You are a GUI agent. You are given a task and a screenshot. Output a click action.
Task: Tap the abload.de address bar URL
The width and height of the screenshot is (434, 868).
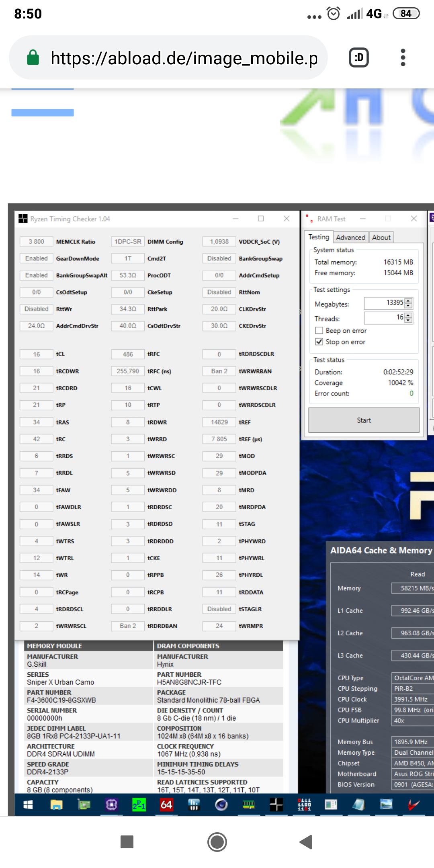coord(184,58)
